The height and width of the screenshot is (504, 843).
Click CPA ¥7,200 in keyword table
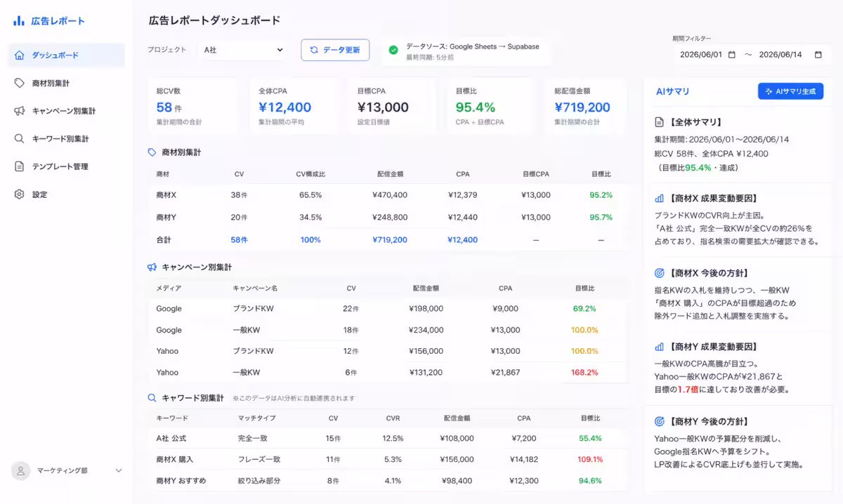[523, 439]
